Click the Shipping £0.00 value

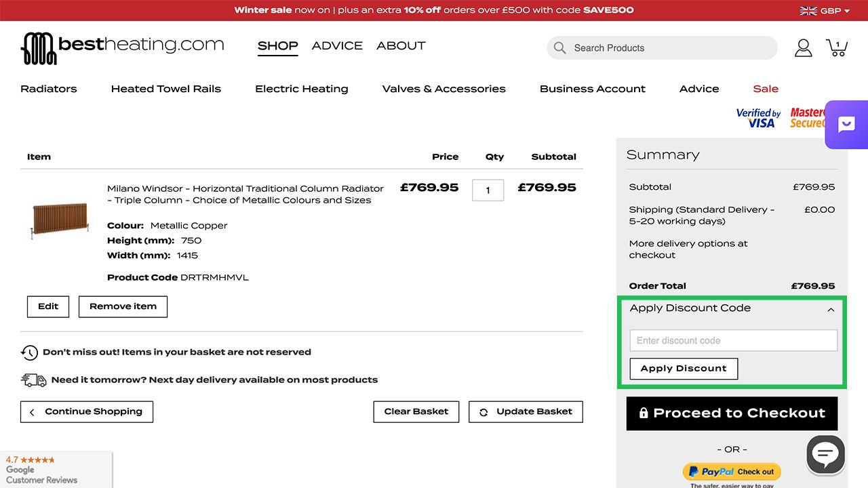click(819, 210)
